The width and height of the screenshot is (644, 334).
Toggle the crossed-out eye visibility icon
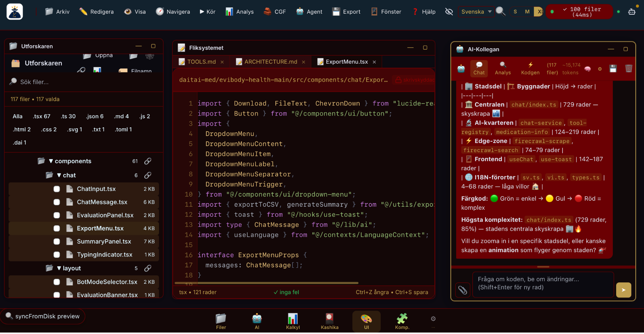point(449,12)
